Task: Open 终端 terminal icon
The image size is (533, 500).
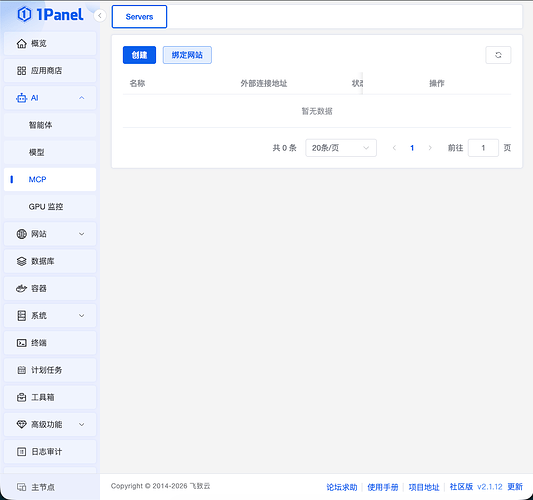Action: (21, 343)
